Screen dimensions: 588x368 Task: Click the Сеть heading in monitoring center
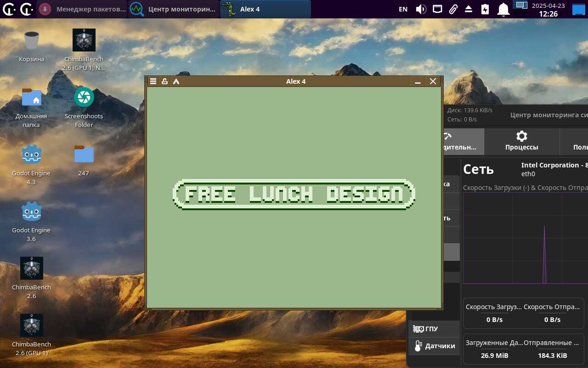(x=478, y=169)
